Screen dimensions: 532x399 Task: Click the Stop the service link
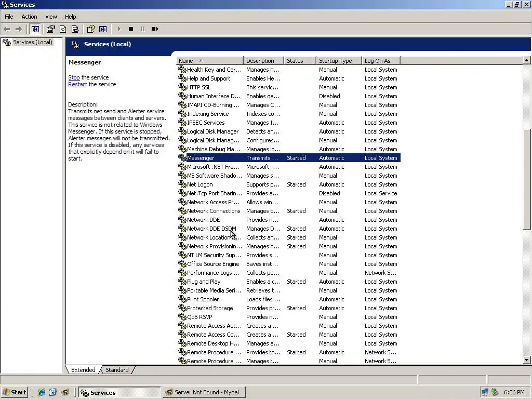pos(74,77)
